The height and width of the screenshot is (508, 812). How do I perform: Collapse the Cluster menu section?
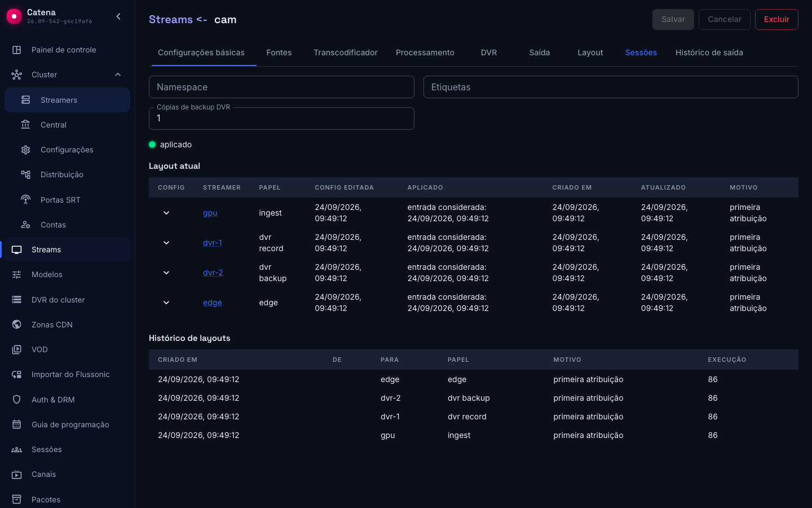118,75
